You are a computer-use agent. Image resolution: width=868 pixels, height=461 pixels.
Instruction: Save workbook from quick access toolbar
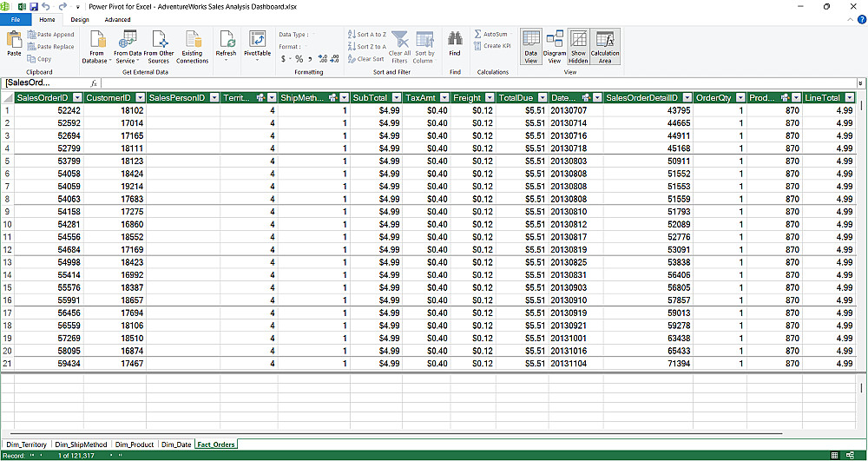tap(33, 7)
